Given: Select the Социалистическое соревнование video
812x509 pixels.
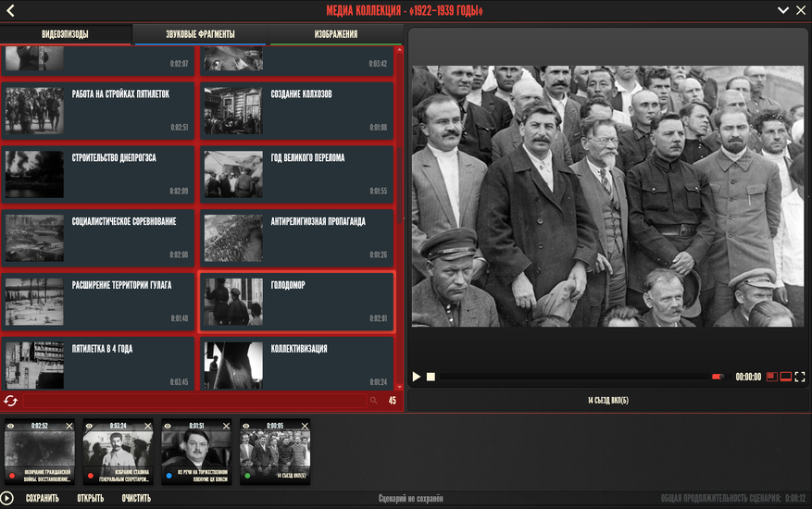Looking at the screenshot, I should coord(97,238).
